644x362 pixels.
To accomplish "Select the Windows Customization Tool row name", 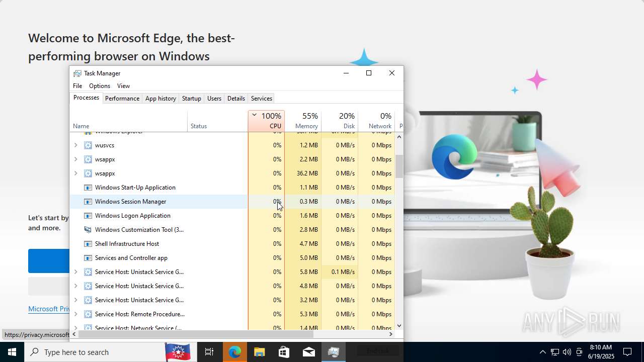I will tap(139, 230).
